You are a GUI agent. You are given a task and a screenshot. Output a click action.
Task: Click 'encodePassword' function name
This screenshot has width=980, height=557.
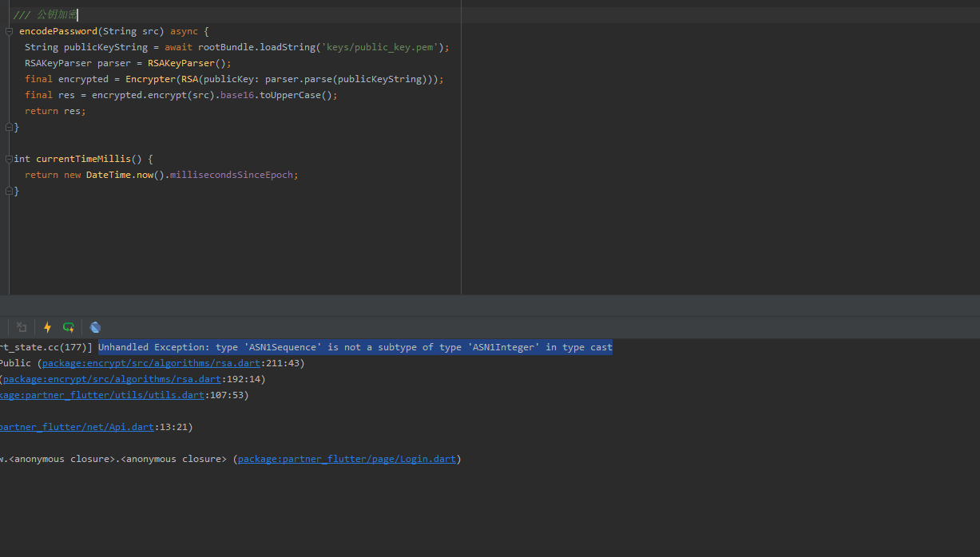click(x=58, y=31)
